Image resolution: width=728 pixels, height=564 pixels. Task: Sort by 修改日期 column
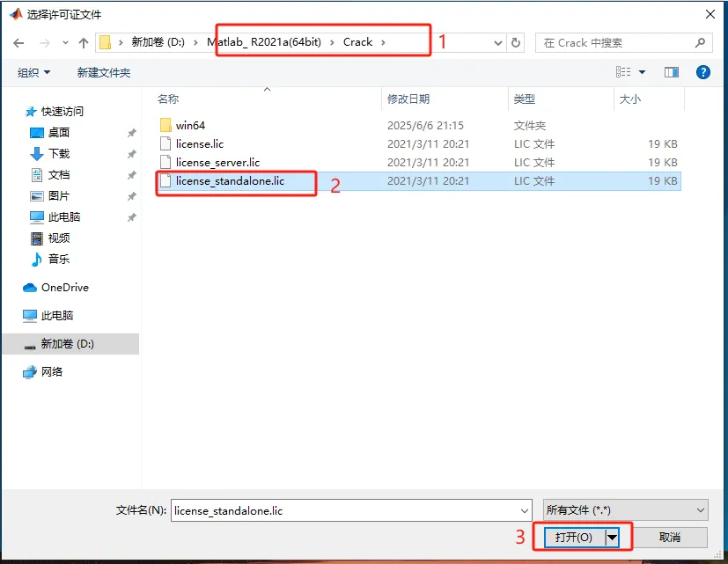[x=408, y=99]
